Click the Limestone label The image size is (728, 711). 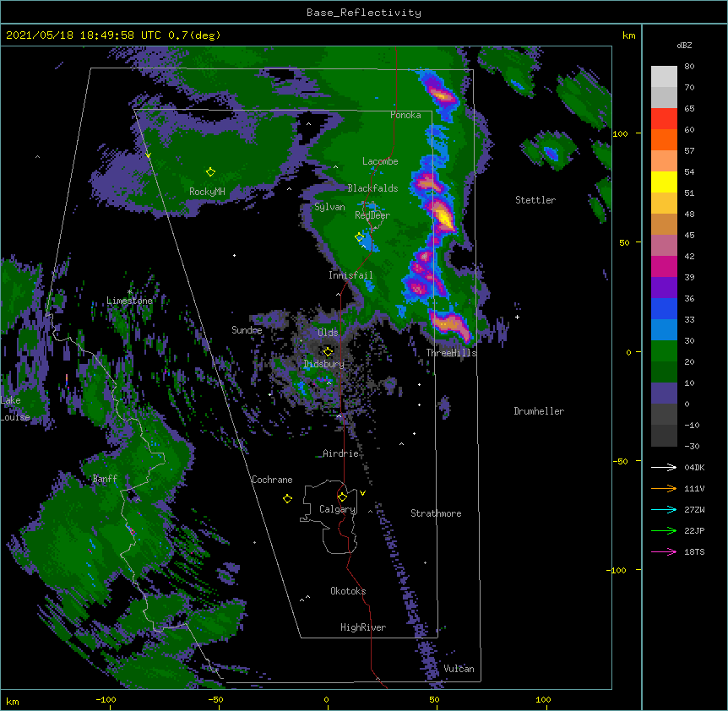(x=129, y=301)
